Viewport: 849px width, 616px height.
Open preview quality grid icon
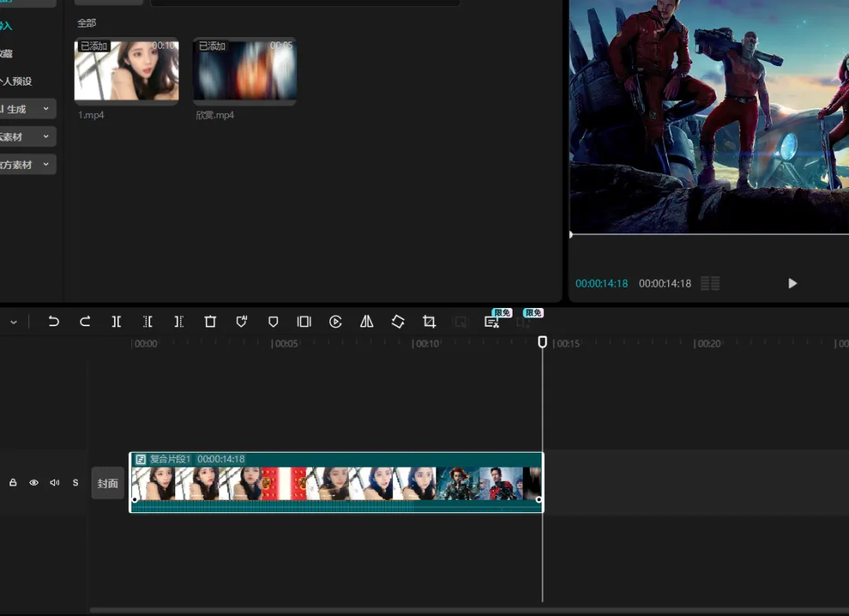click(710, 283)
